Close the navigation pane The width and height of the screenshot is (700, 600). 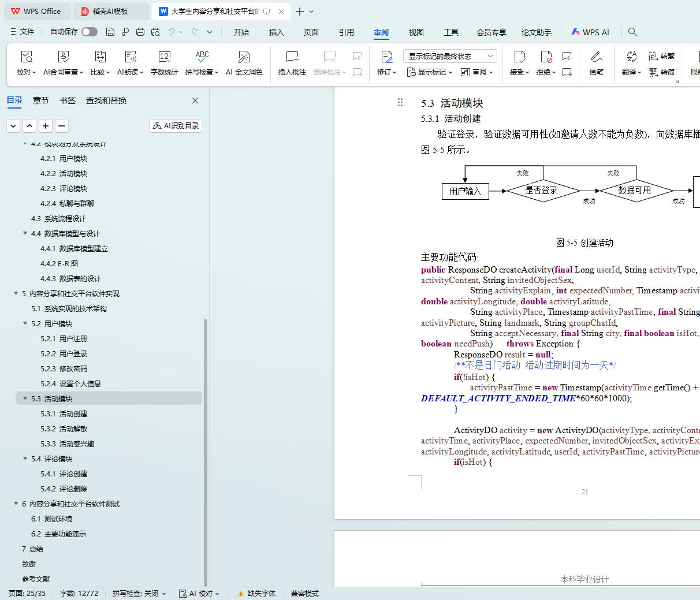(195, 100)
